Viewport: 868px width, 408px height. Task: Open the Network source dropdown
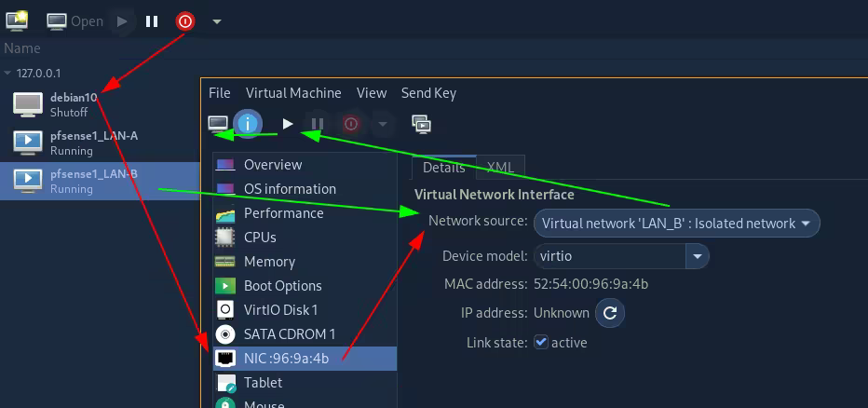click(x=676, y=224)
